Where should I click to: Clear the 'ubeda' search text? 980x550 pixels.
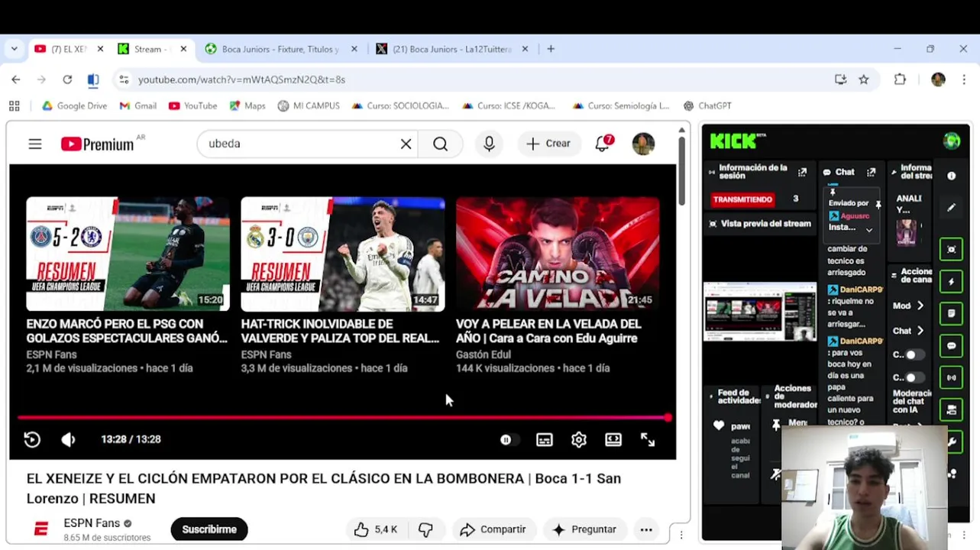[406, 144]
